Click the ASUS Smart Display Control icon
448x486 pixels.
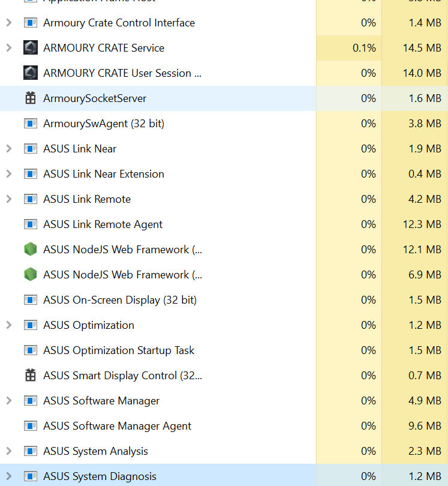click(x=31, y=375)
